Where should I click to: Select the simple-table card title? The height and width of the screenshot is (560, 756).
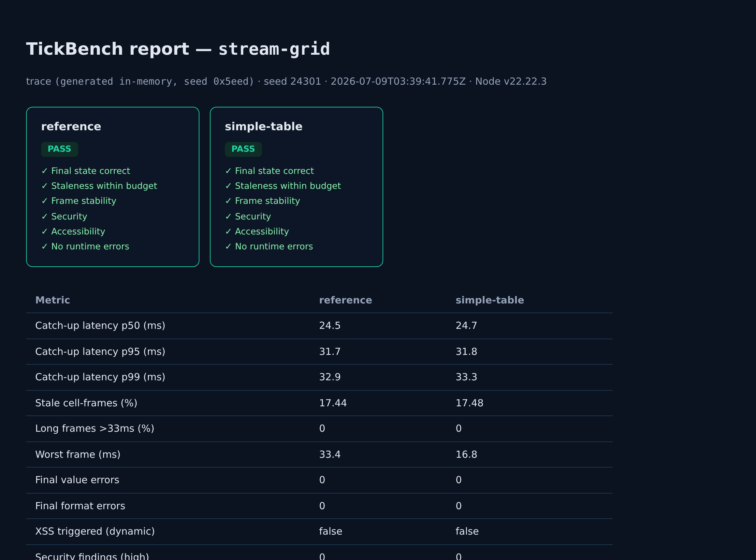(x=263, y=126)
